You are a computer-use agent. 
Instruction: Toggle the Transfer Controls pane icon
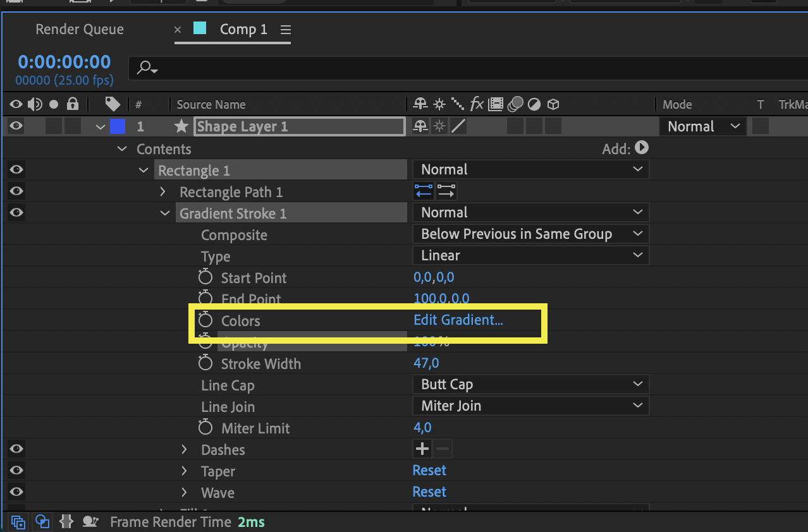42,522
